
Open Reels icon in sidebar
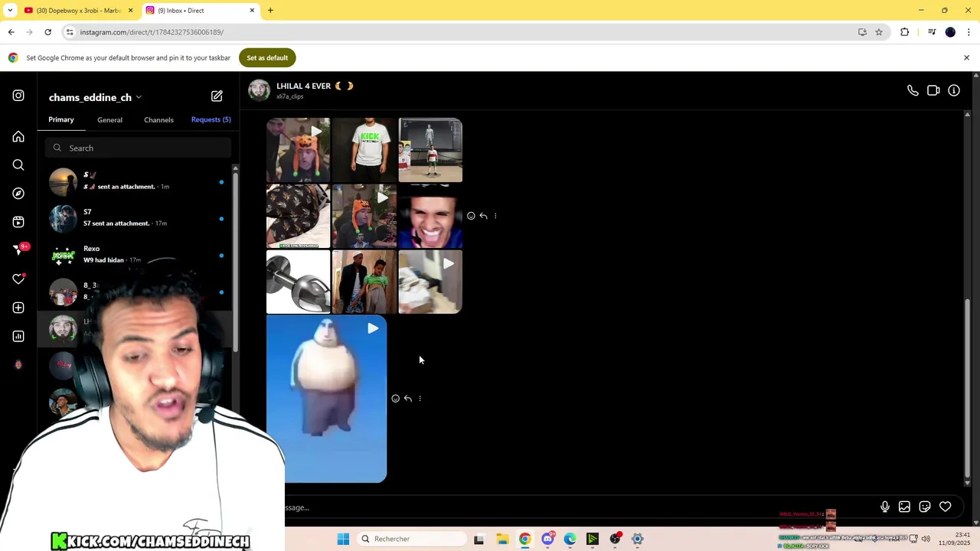pyautogui.click(x=18, y=222)
